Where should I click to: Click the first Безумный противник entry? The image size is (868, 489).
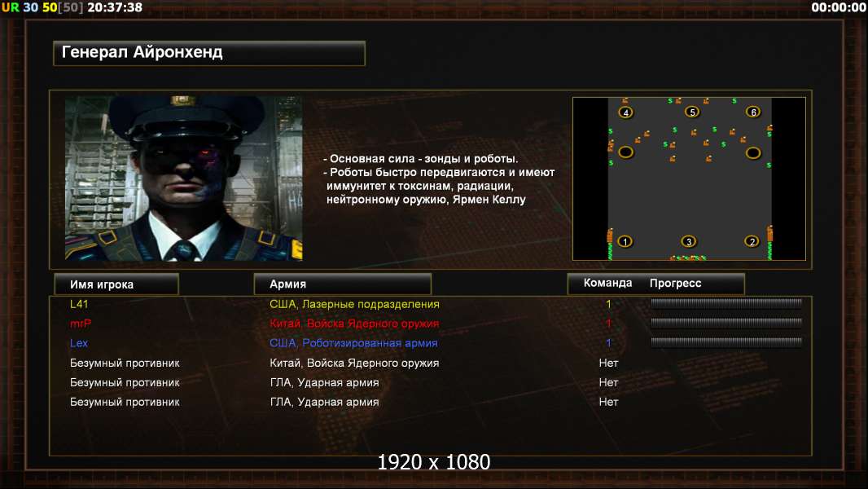click(x=125, y=363)
